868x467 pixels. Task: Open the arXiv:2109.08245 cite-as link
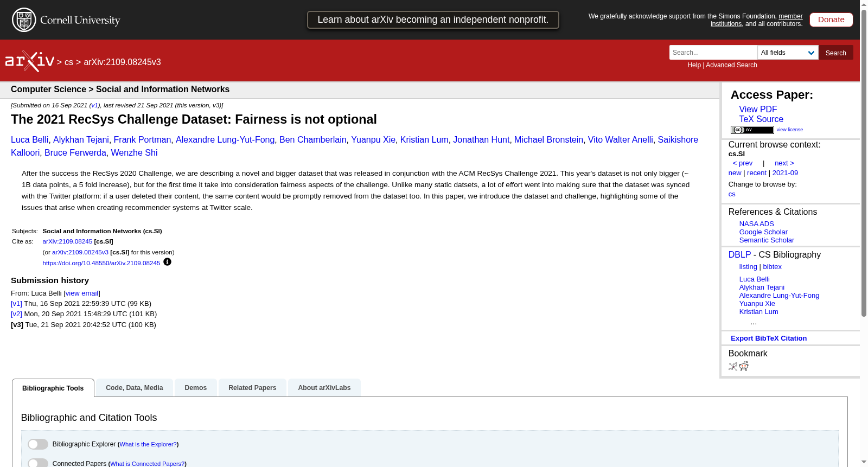[67, 241]
